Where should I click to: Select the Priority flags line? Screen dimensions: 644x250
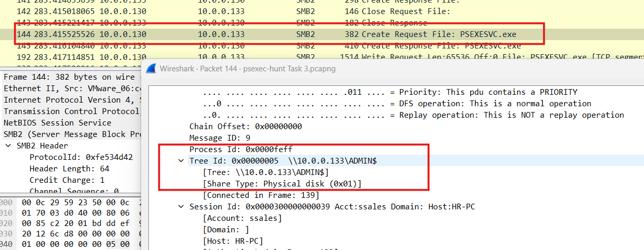[x=390, y=92]
